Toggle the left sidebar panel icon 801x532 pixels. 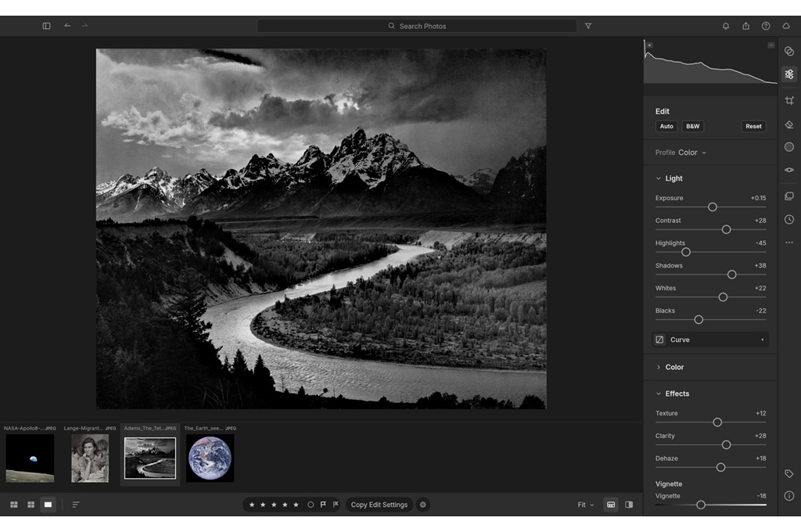coord(46,26)
